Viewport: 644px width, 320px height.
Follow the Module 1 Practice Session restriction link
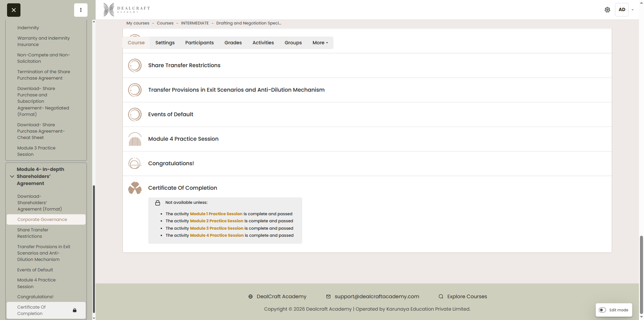[x=216, y=214]
